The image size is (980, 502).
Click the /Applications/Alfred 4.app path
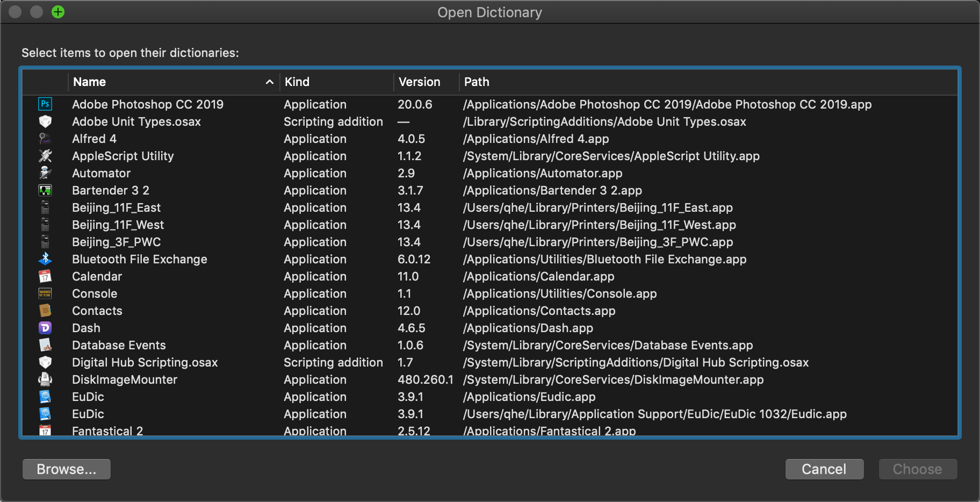(x=536, y=139)
